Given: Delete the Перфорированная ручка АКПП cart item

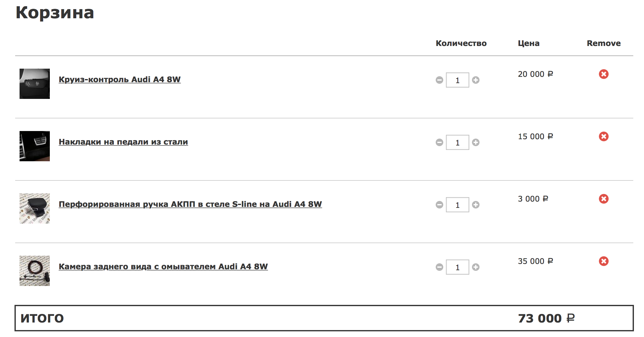Looking at the screenshot, I should pyautogui.click(x=604, y=199).
